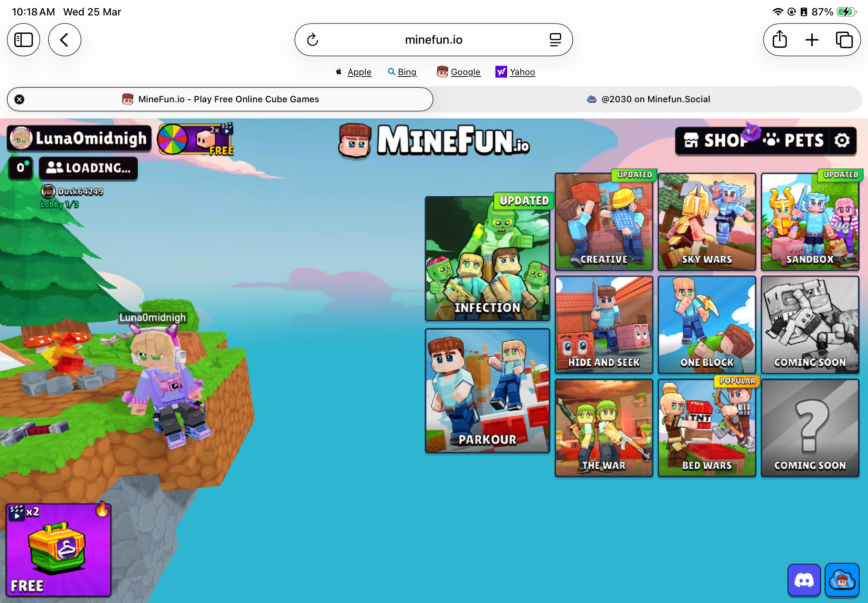Spin the colorful prize wheel

pyautogui.click(x=173, y=139)
